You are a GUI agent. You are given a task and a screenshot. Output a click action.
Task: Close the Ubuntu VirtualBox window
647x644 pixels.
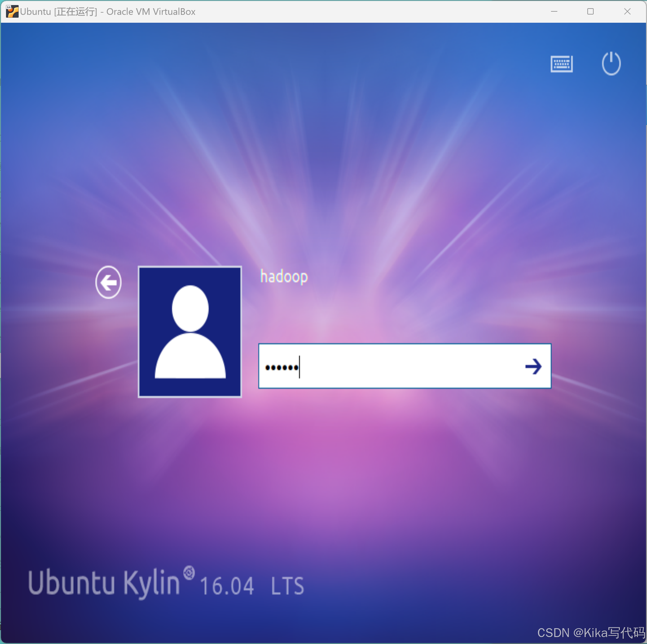tap(627, 11)
